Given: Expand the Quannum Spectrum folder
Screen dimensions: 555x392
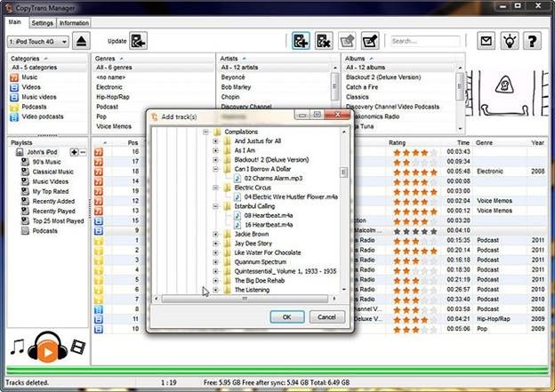Looking at the screenshot, I should tap(215, 262).
